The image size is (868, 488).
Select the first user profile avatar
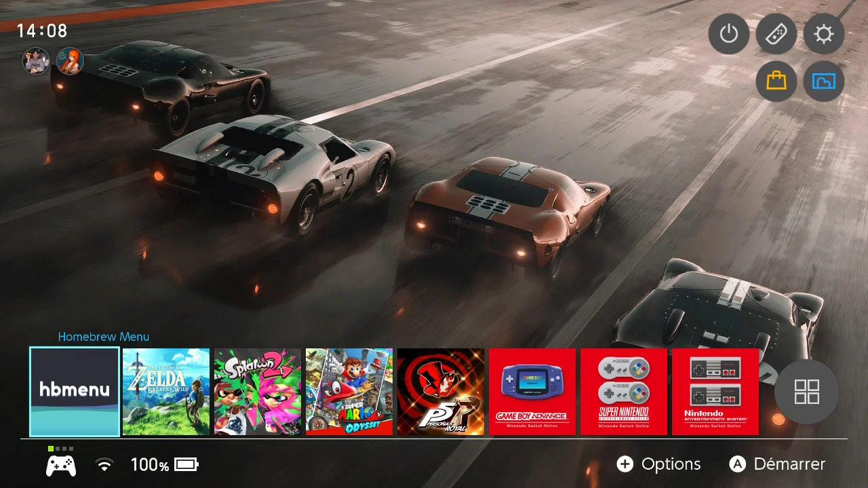pyautogui.click(x=36, y=61)
